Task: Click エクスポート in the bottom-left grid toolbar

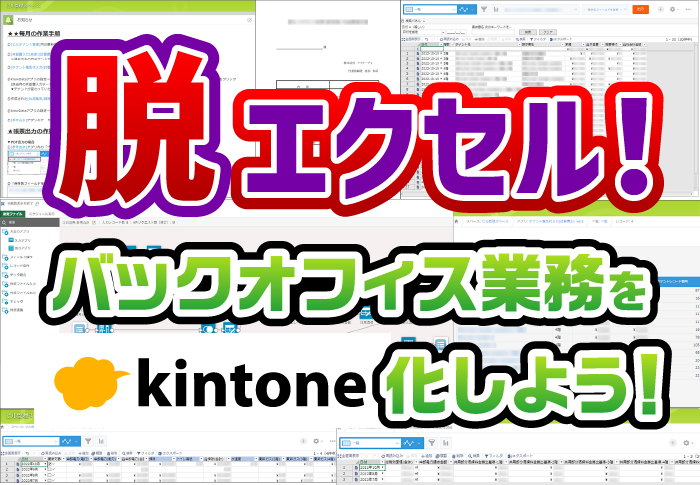Action: (169, 453)
